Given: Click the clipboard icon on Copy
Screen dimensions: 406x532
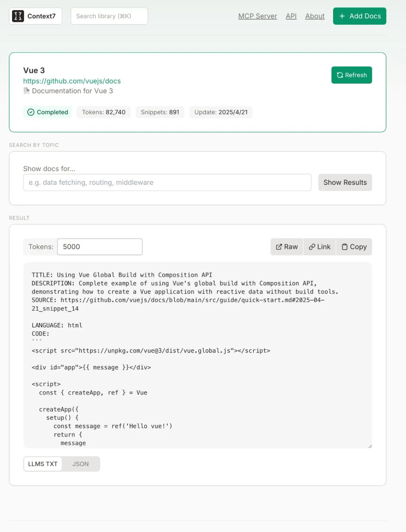Looking at the screenshot, I should click(x=345, y=247).
